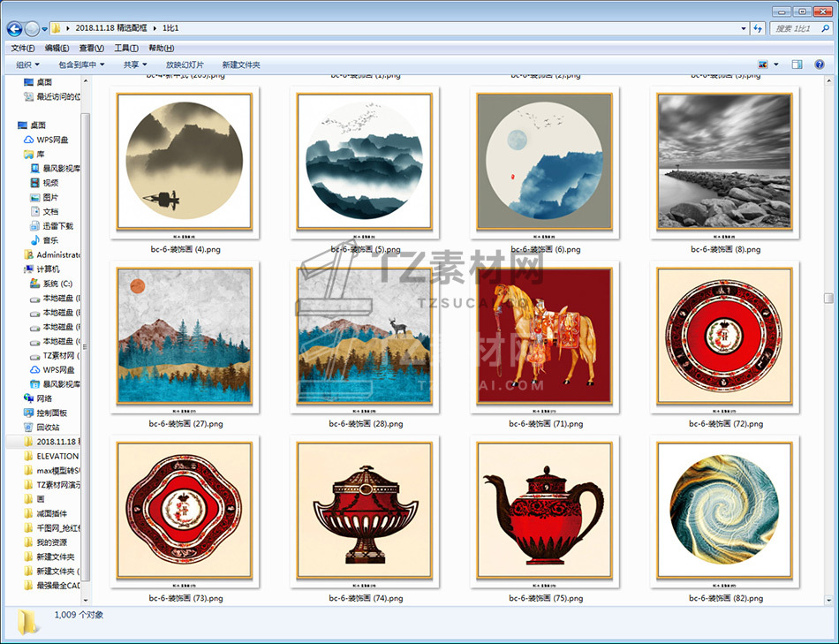The height and width of the screenshot is (644, 839).
Task: Click the Forward navigation arrow
Action: point(32,29)
